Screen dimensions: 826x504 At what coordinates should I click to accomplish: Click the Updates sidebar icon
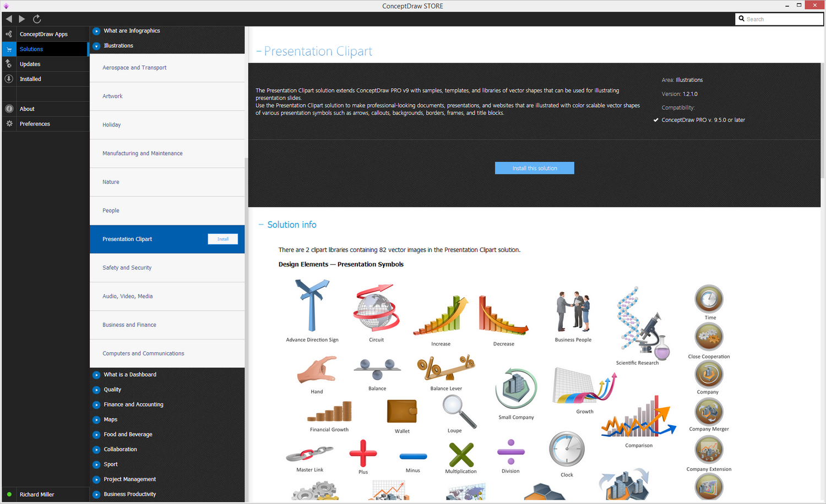point(9,64)
